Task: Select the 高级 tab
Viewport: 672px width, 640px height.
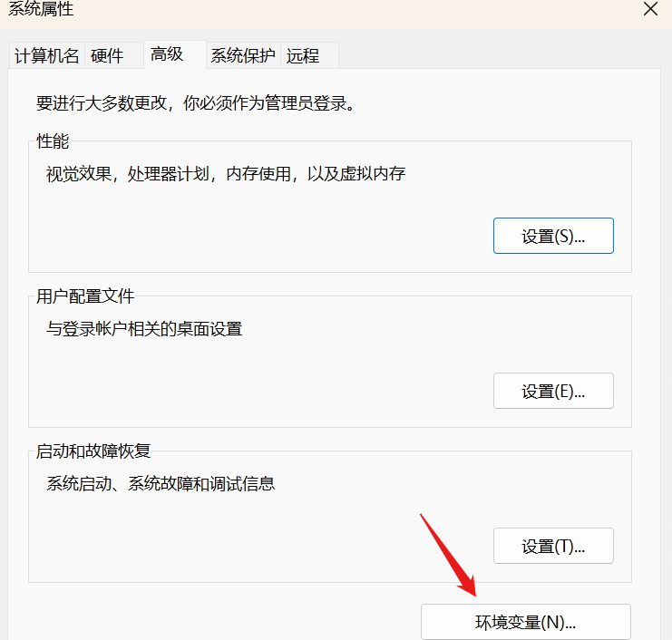Action: 167,54
